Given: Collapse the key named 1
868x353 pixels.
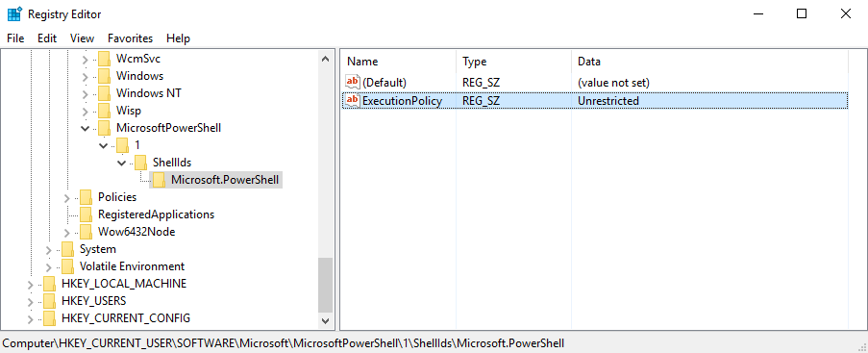Looking at the screenshot, I should pos(104,145).
